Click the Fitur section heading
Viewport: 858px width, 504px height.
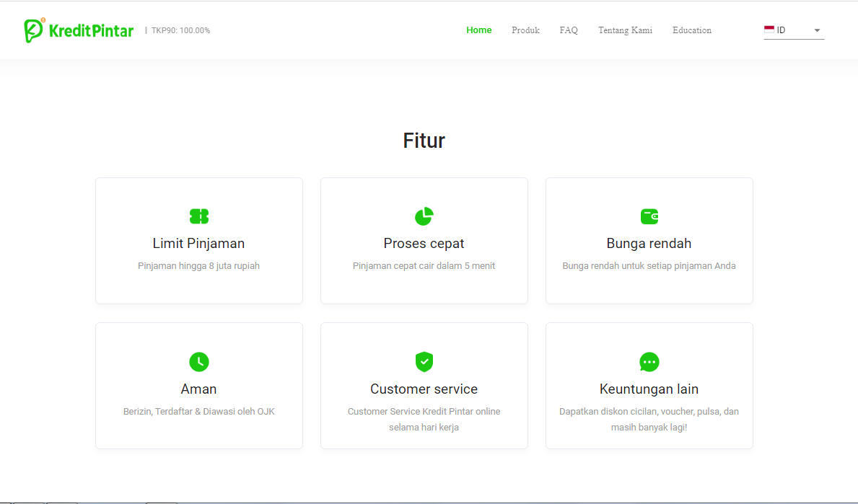tap(424, 141)
